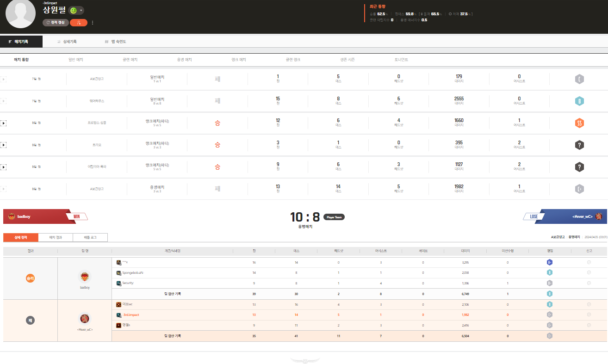The height and width of the screenshot is (364, 608).
Task: Filter matches by 랭크 매치
Action: [x=238, y=60]
